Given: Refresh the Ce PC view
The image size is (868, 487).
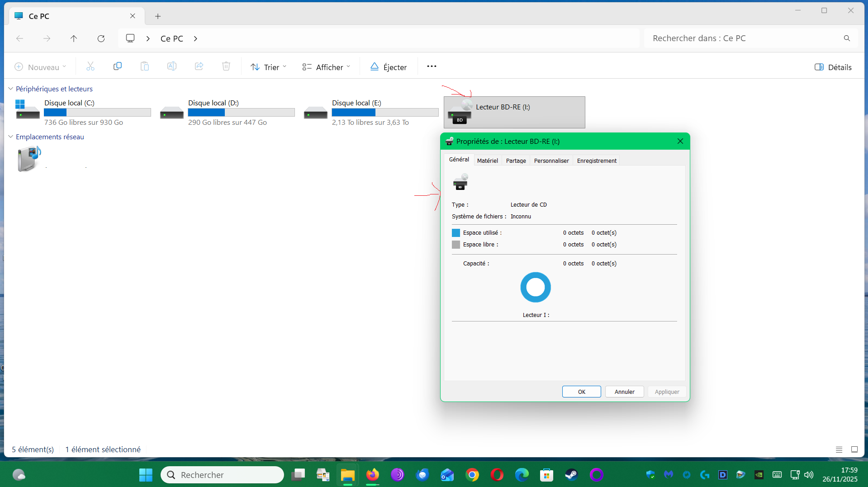Looking at the screenshot, I should (x=101, y=38).
